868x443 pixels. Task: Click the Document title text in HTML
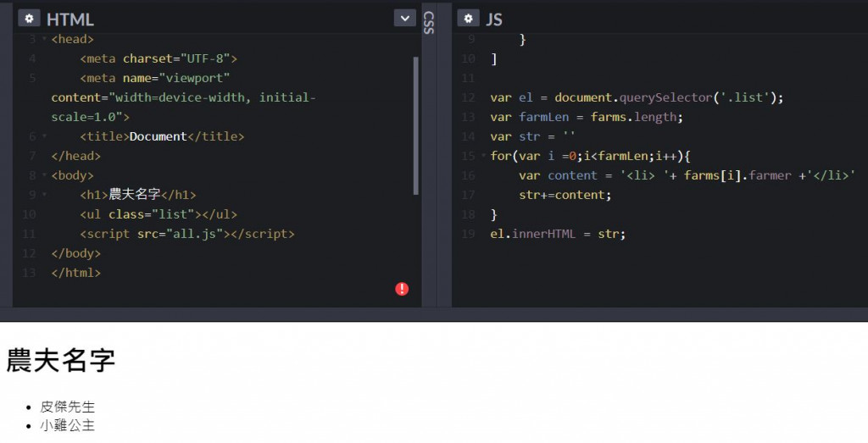pyautogui.click(x=158, y=136)
